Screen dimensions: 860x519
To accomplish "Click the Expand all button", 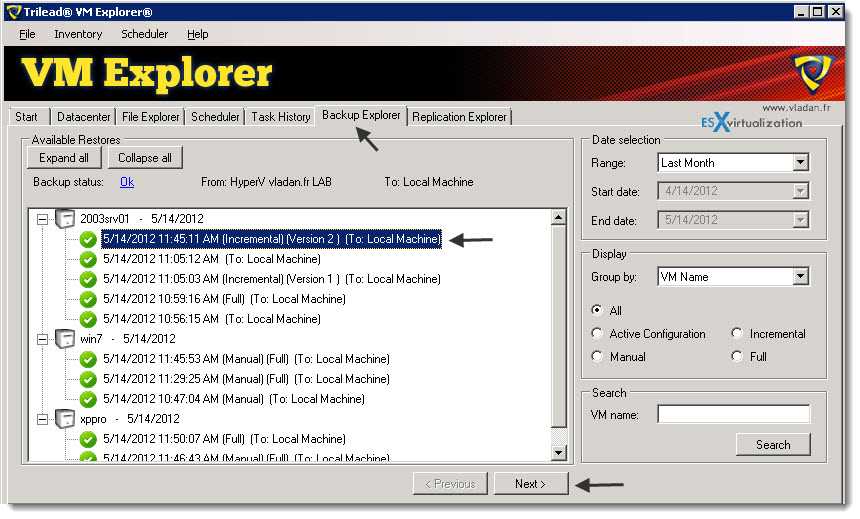I will (64, 158).
